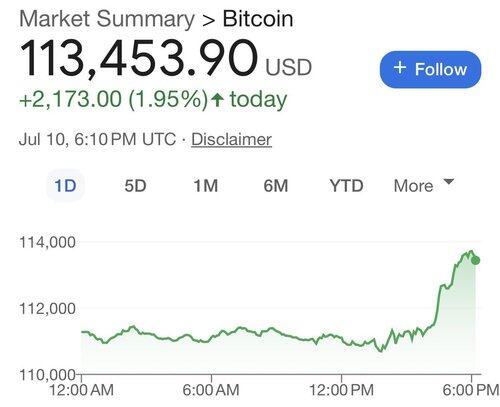Switch to the 5D time range
The width and height of the screenshot is (500, 407).
(135, 186)
